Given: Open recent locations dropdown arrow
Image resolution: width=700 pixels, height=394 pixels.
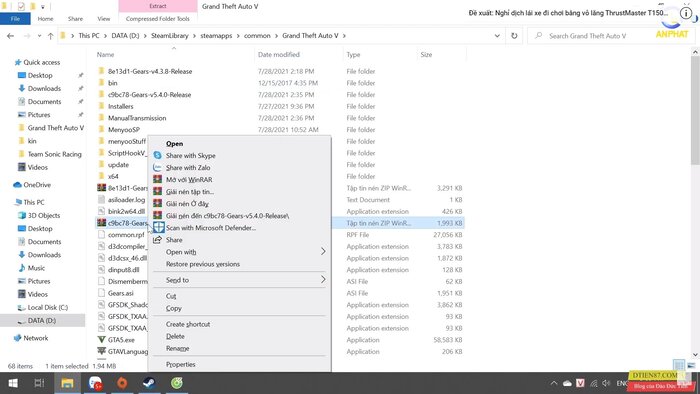Looking at the screenshot, I should 40,36.
